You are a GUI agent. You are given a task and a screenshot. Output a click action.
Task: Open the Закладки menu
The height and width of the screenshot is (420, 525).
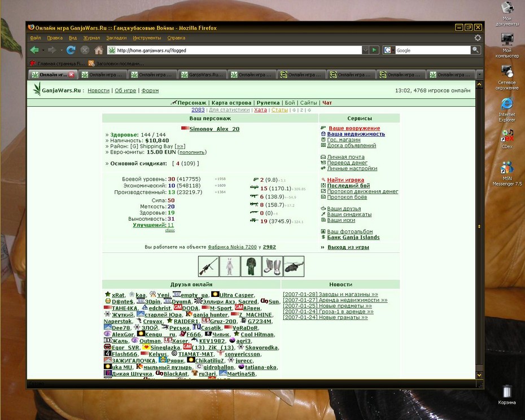(x=116, y=38)
